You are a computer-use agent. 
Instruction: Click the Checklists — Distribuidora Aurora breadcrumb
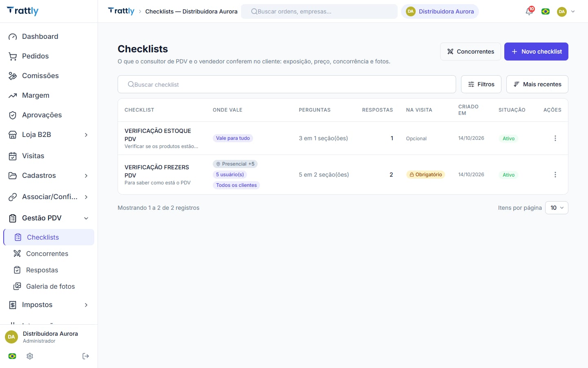(191, 11)
